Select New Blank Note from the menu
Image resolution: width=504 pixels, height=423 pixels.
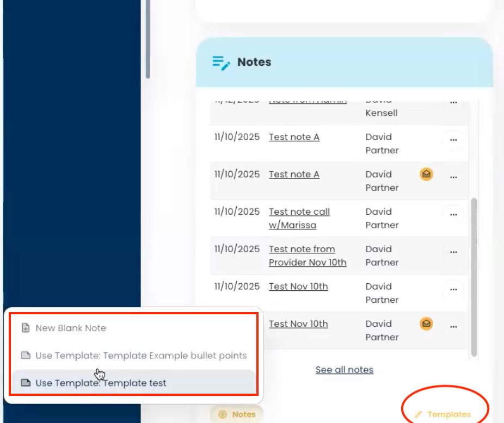(x=71, y=328)
